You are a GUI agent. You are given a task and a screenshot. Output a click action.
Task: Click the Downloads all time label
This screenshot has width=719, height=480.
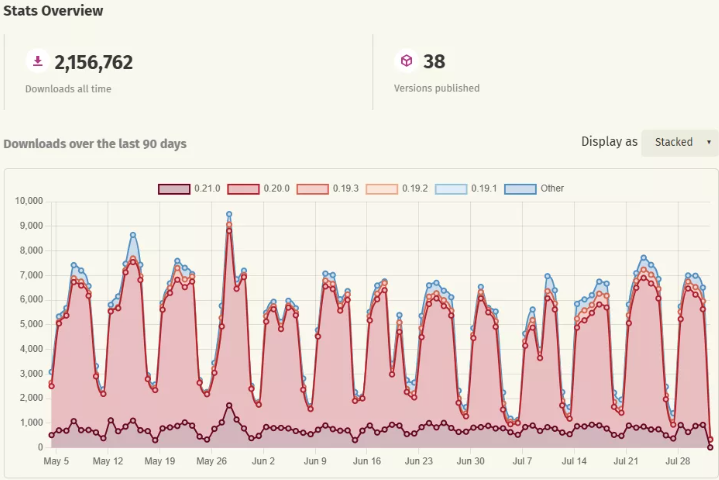[x=68, y=88]
